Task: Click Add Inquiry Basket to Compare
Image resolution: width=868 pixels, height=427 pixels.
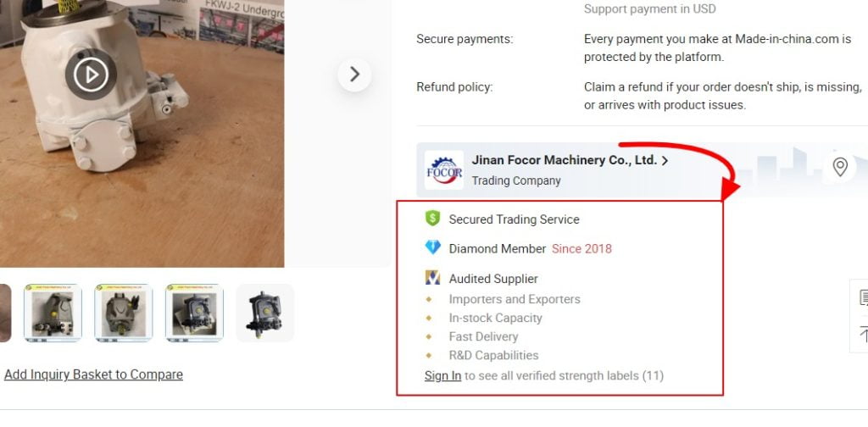Action: [93, 374]
